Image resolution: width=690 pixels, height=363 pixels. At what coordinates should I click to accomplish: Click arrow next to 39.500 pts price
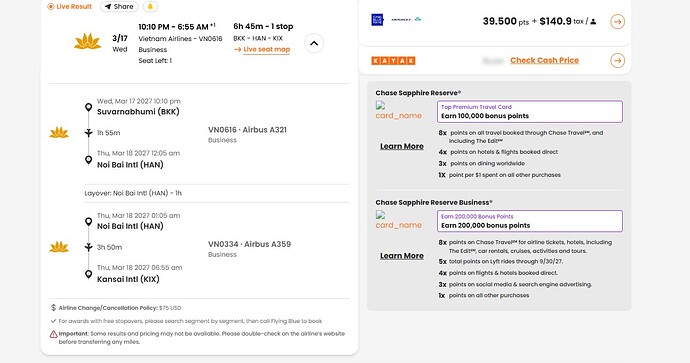(617, 22)
